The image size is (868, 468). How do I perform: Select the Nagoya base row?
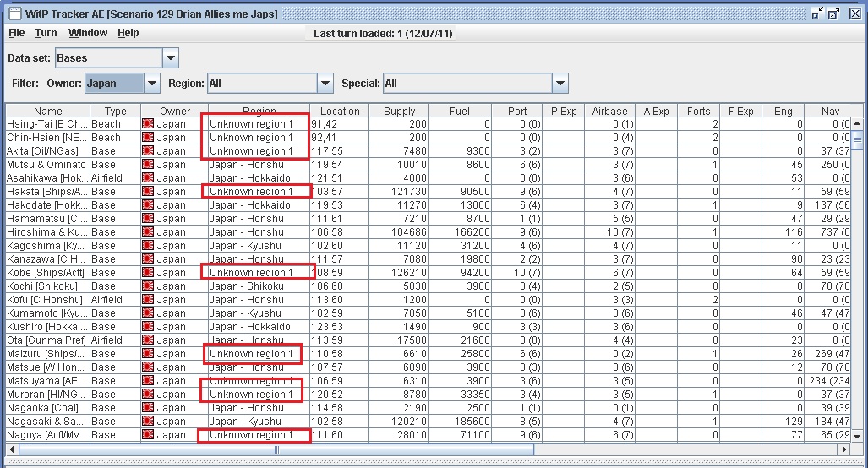click(428, 435)
